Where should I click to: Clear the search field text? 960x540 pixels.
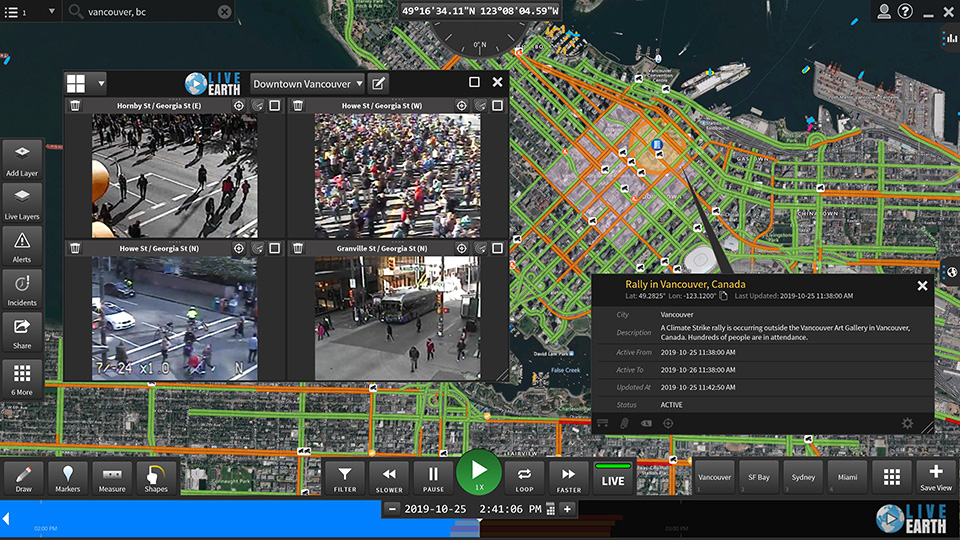pos(225,12)
